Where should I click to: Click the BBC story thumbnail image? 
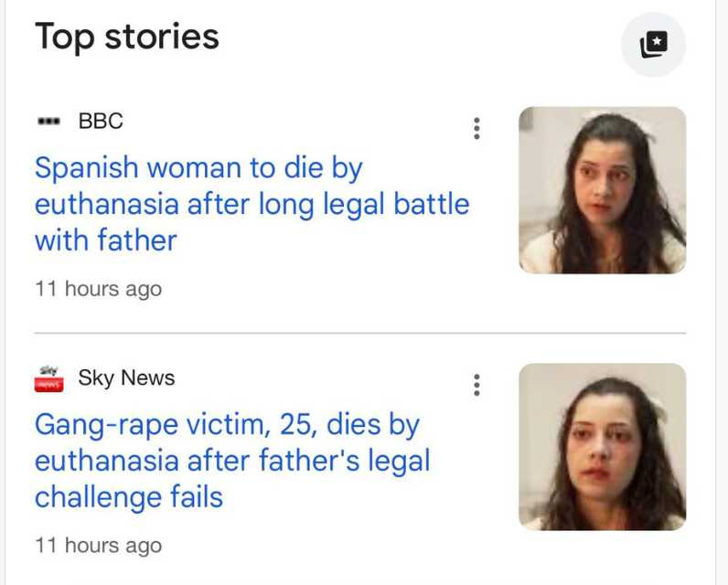pyautogui.click(x=602, y=190)
